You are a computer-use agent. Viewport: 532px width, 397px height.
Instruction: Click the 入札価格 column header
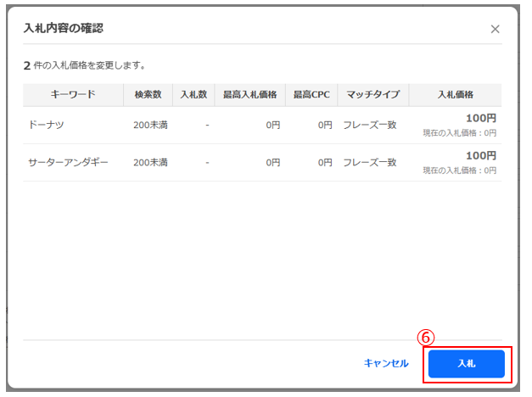[455, 94]
